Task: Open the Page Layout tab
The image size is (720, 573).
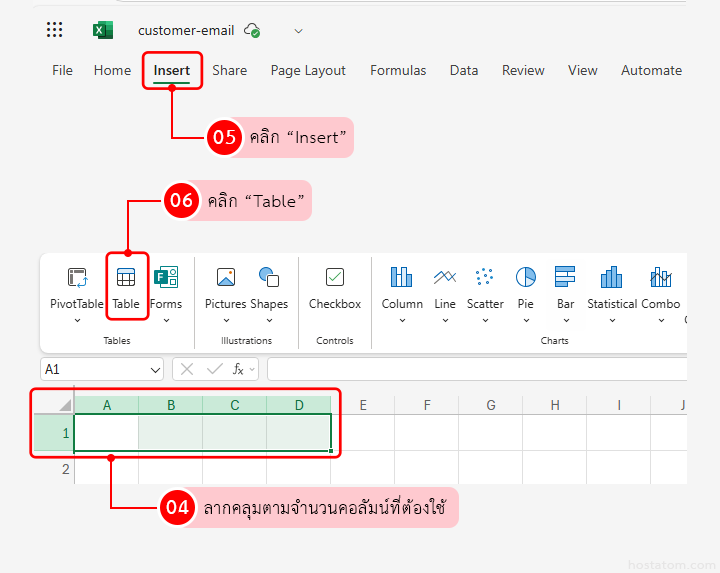Action: 308,70
